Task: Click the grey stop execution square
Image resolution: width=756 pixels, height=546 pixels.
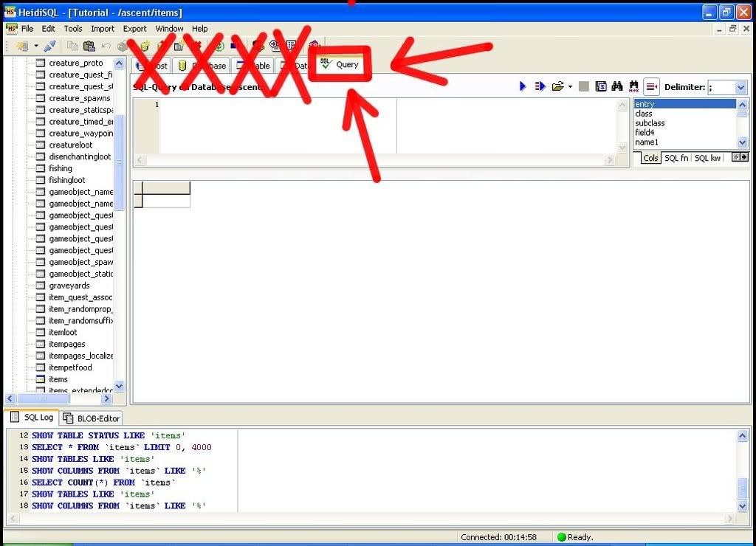Action: click(x=583, y=87)
